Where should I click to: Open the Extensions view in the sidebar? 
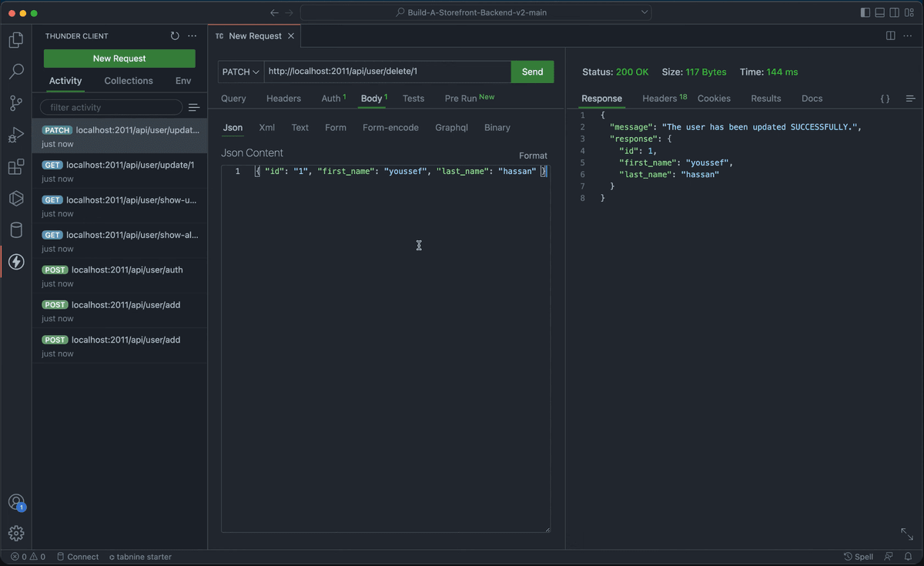coord(16,166)
